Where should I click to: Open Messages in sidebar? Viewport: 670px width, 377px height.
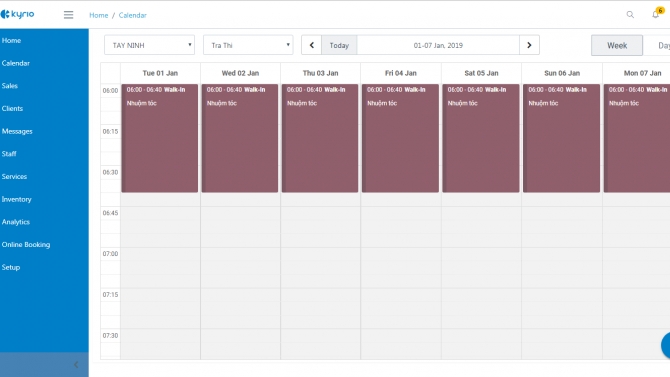pos(17,131)
